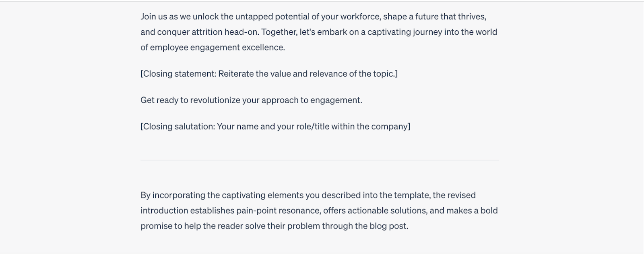Click the paragraph starting "By incorporating the captivating"
Viewport: 644px width, 254px height.
319,210
